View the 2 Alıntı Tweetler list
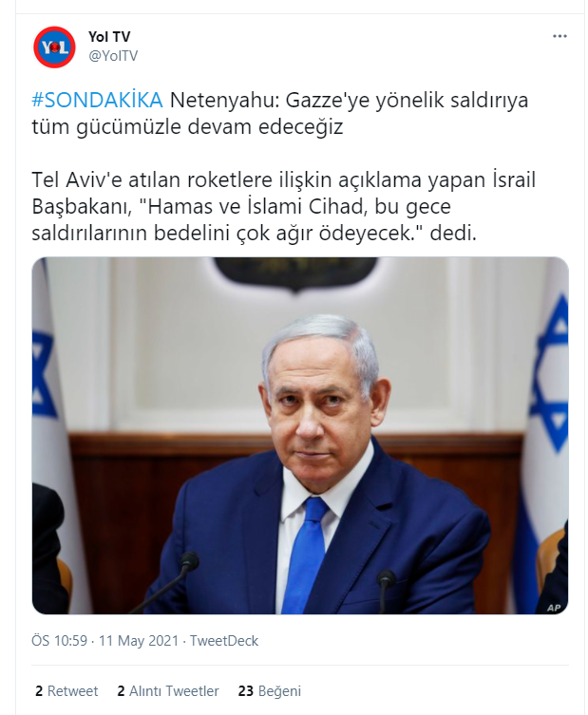The height and width of the screenshot is (715, 588). (168, 691)
